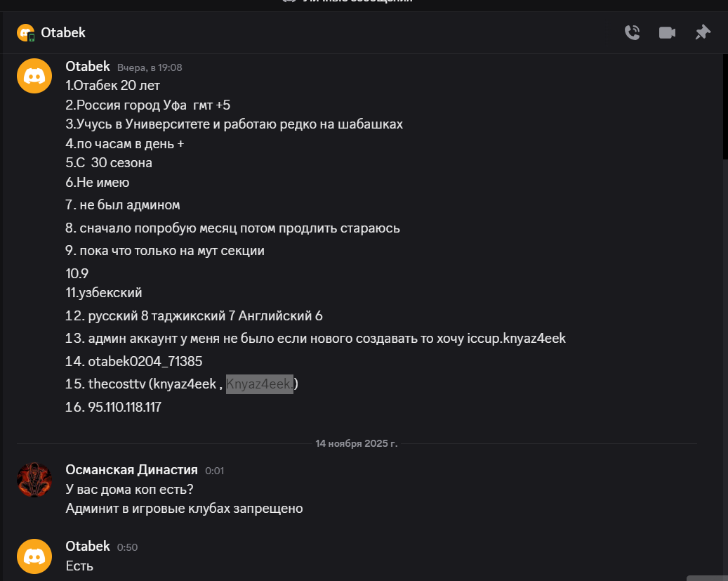Start a voice call with Otabek

(x=632, y=32)
